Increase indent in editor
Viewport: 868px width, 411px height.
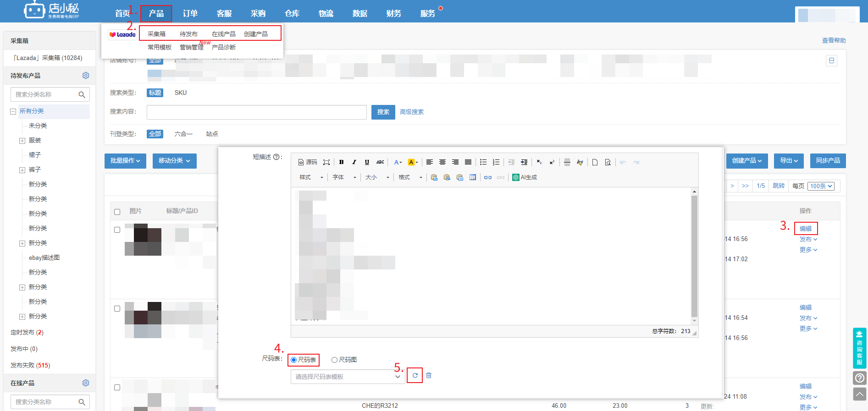(524, 162)
